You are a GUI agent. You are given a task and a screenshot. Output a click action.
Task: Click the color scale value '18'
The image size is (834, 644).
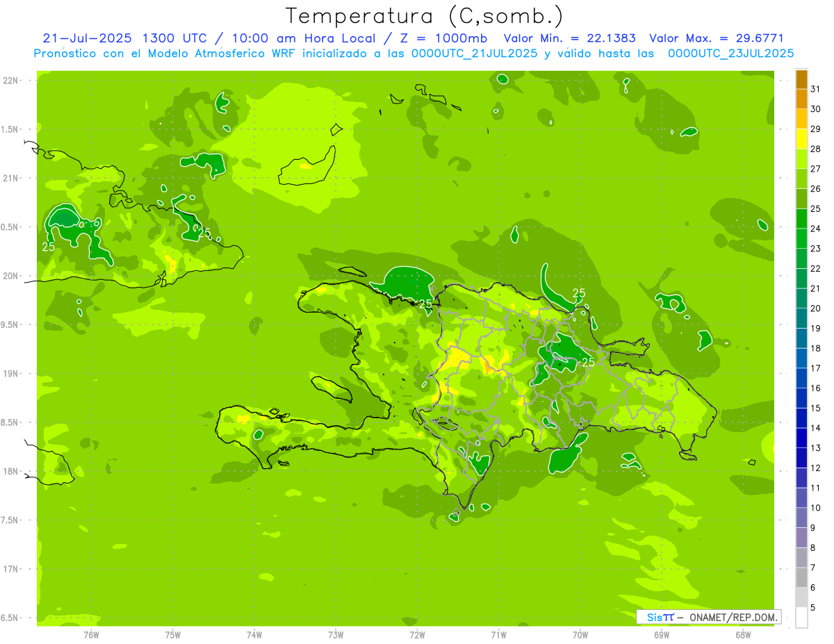816,348
